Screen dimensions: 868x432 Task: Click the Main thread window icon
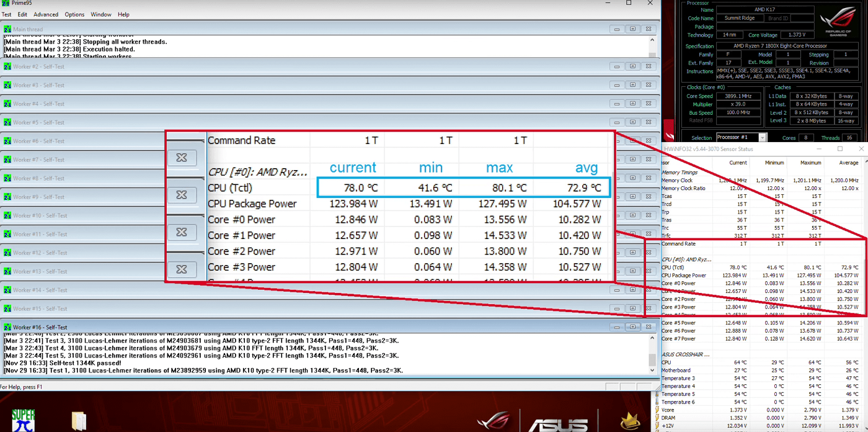(x=7, y=29)
